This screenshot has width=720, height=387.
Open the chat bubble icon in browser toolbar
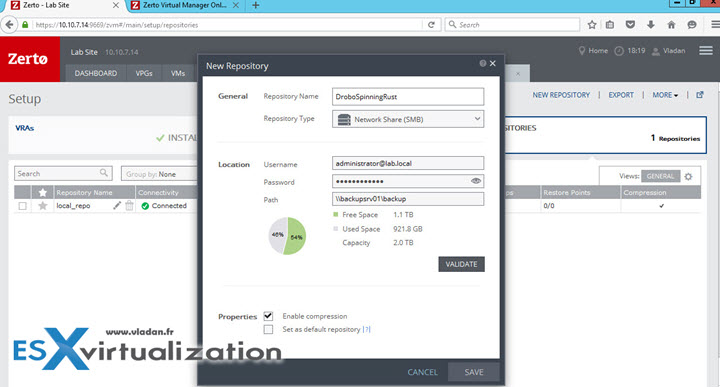(x=692, y=25)
